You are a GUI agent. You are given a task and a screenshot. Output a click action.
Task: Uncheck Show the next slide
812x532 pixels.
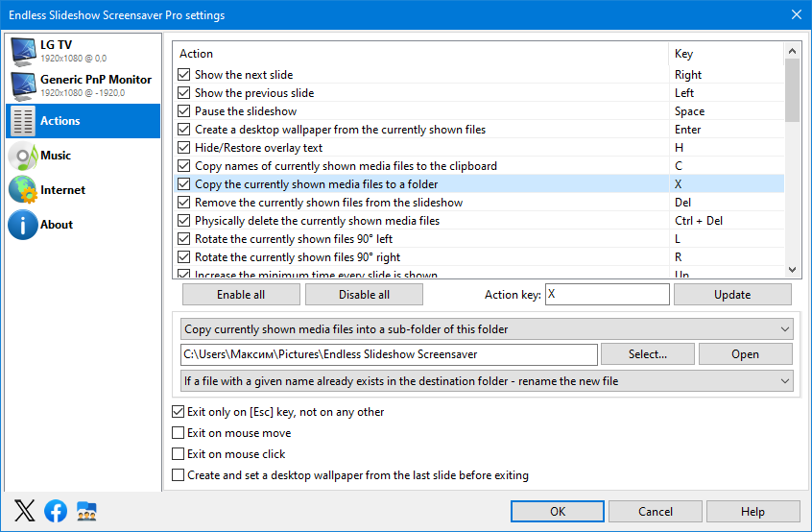pyautogui.click(x=184, y=75)
